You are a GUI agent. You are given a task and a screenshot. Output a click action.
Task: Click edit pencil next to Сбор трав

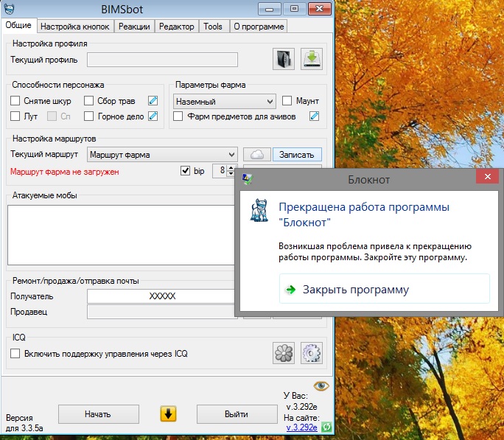pos(153,101)
